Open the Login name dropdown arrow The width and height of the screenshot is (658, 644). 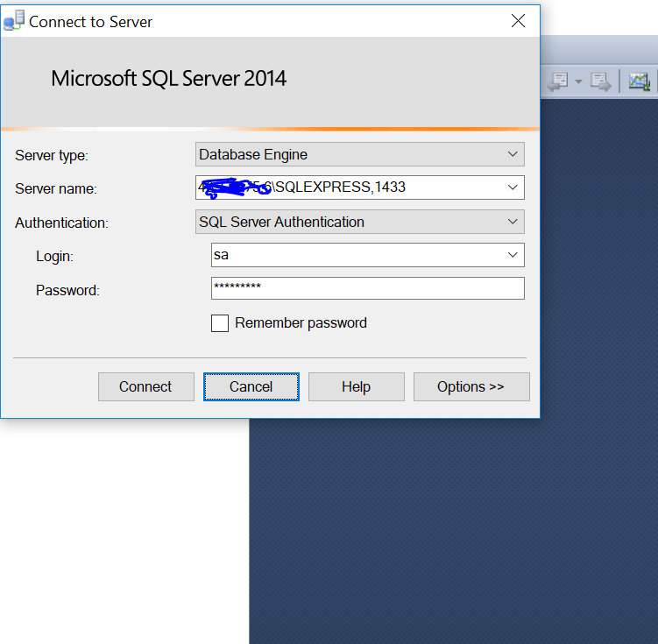(513, 255)
